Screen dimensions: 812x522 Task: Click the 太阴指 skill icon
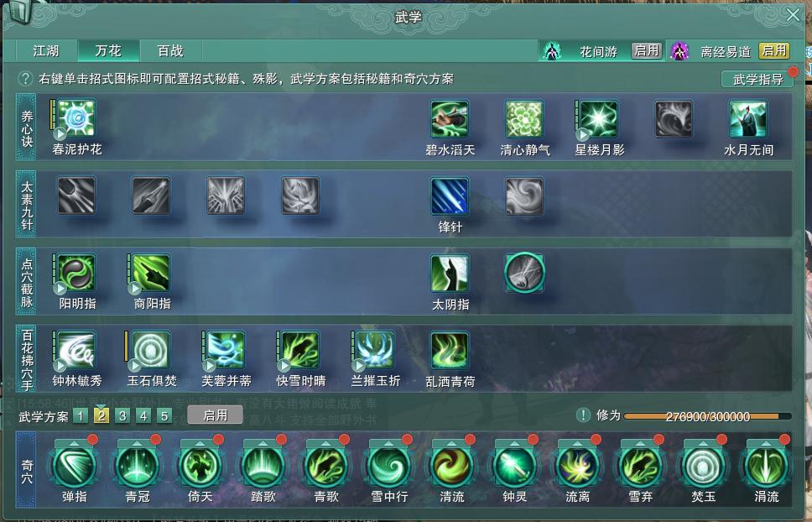pos(450,274)
